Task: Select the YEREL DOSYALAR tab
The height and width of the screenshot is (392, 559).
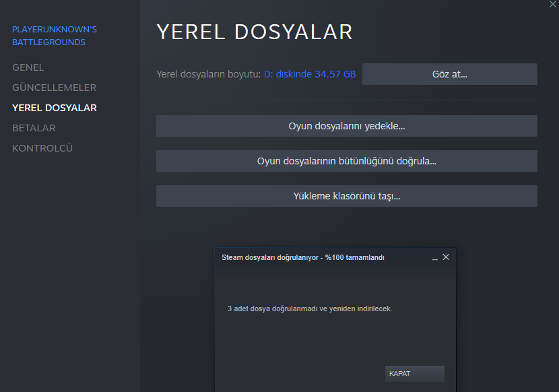Action: pos(54,108)
